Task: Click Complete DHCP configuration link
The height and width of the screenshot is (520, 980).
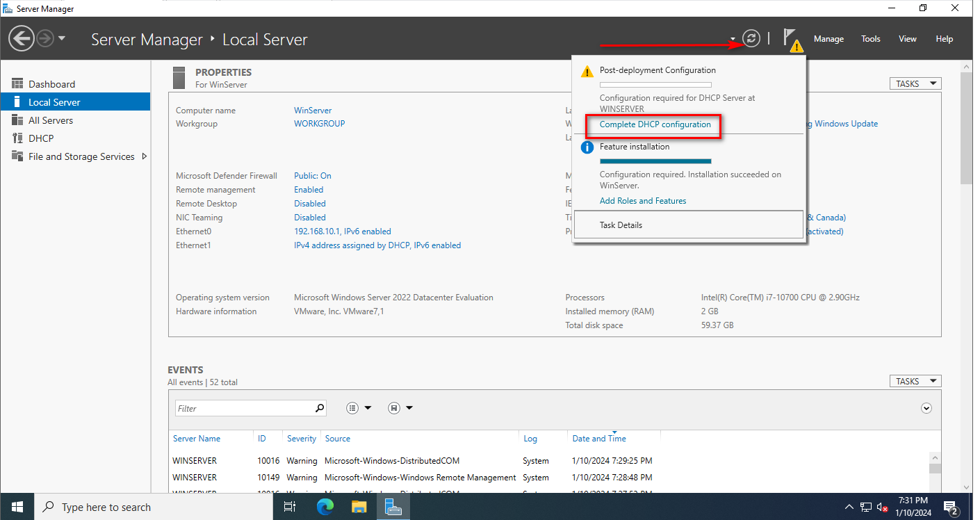Action: pyautogui.click(x=655, y=124)
